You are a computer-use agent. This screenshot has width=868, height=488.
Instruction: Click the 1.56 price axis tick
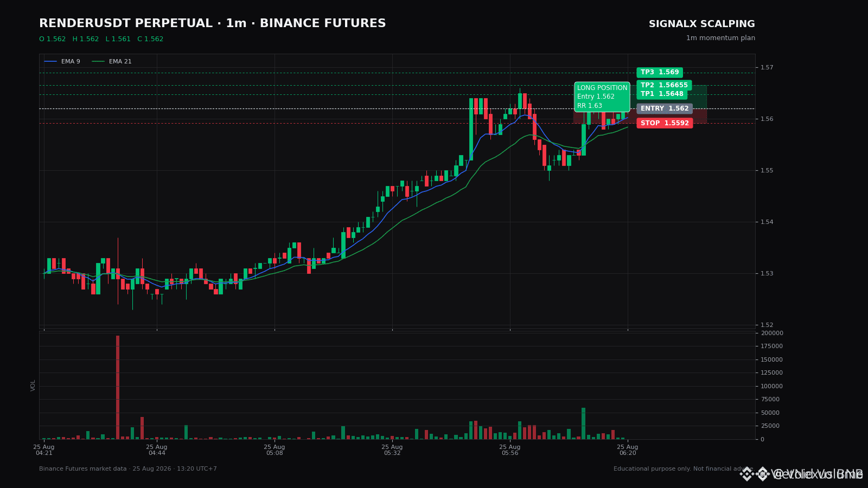pos(767,119)
